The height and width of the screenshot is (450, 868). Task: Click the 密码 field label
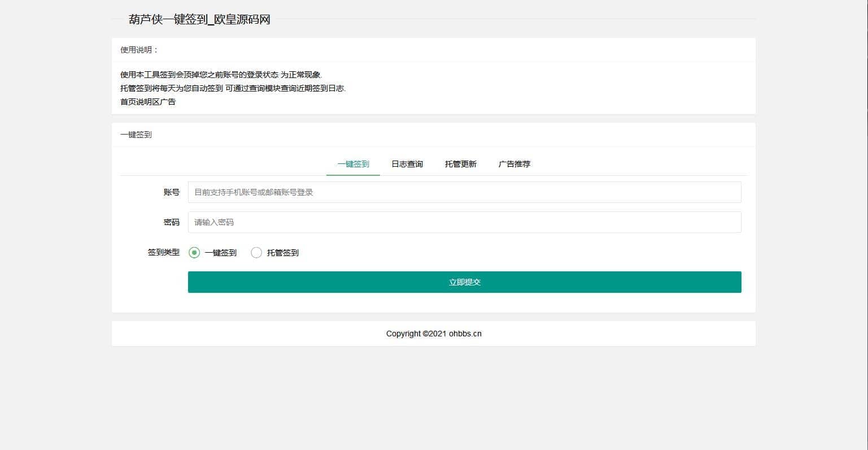[x=171, y=222]
